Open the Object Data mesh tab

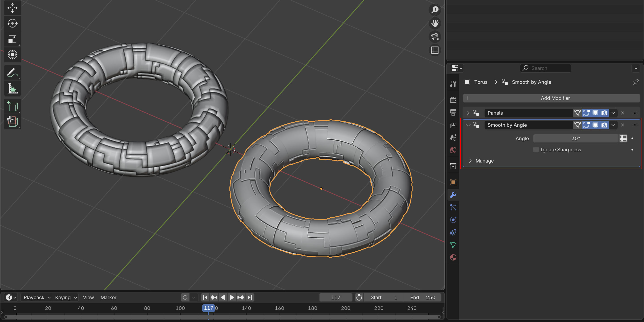coord(453,245)
